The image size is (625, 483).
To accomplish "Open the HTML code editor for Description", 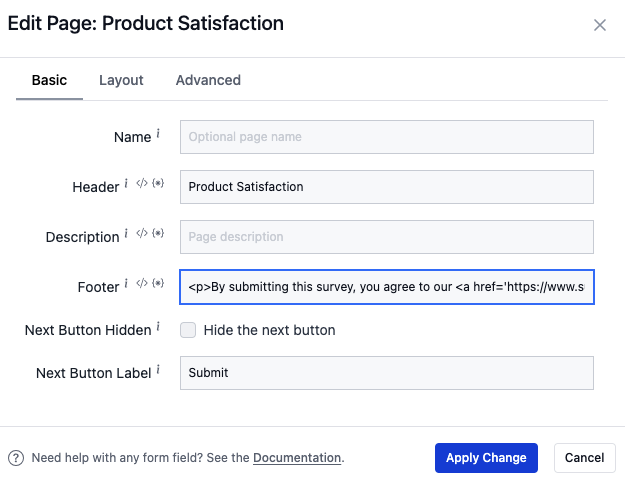I will 142,235.
